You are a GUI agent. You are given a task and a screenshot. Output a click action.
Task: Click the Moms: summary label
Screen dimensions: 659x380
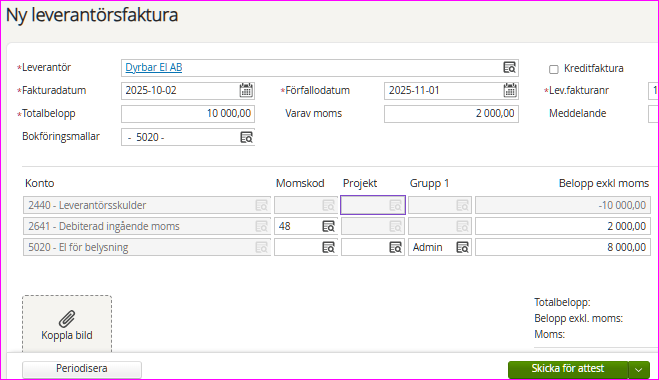(x=549, y=334)
